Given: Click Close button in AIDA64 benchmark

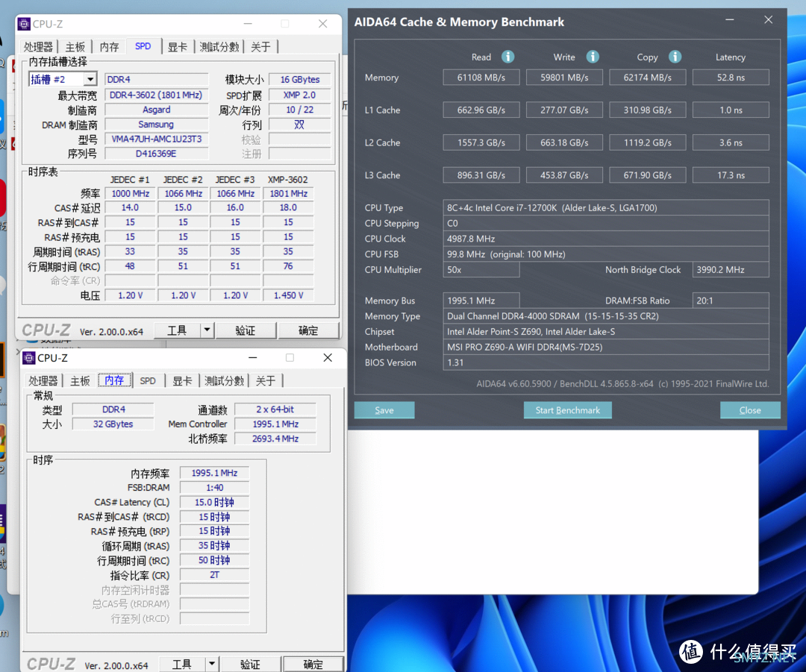Looking at the screenshot, I should pos(750,410).
